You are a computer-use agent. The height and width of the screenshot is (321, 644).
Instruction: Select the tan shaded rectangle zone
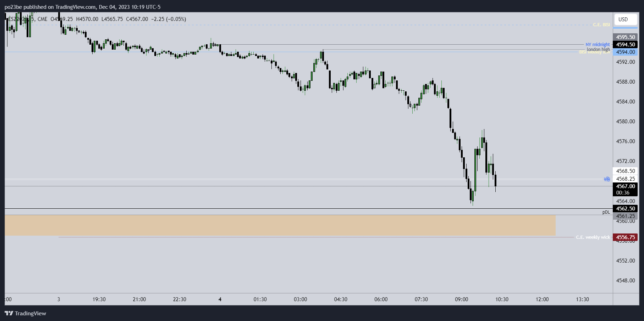click(280, 225)
